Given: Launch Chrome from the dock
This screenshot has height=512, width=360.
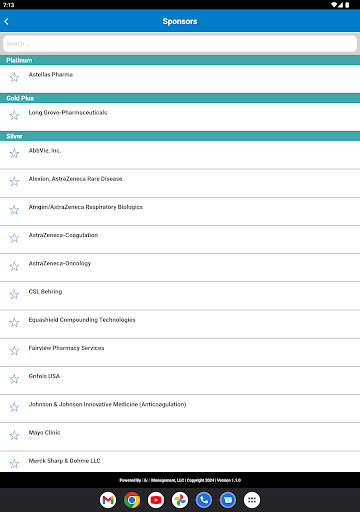Looking at the screenshot, I should tap(132, 500).
